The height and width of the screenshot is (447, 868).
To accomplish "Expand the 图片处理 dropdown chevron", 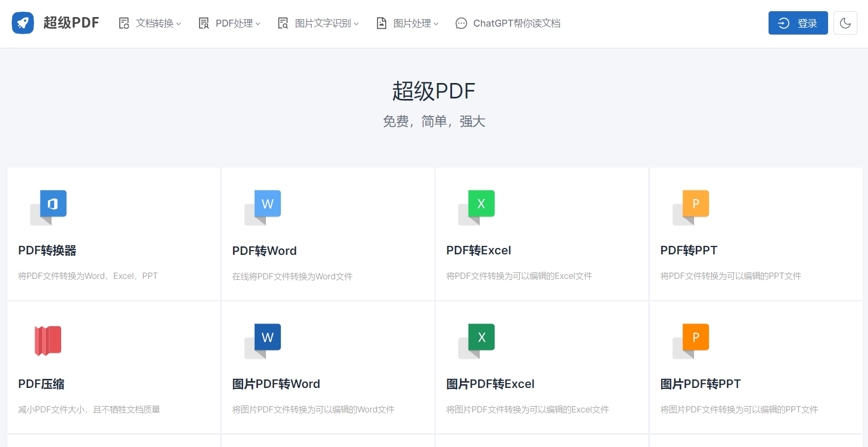I will [436, 23].
